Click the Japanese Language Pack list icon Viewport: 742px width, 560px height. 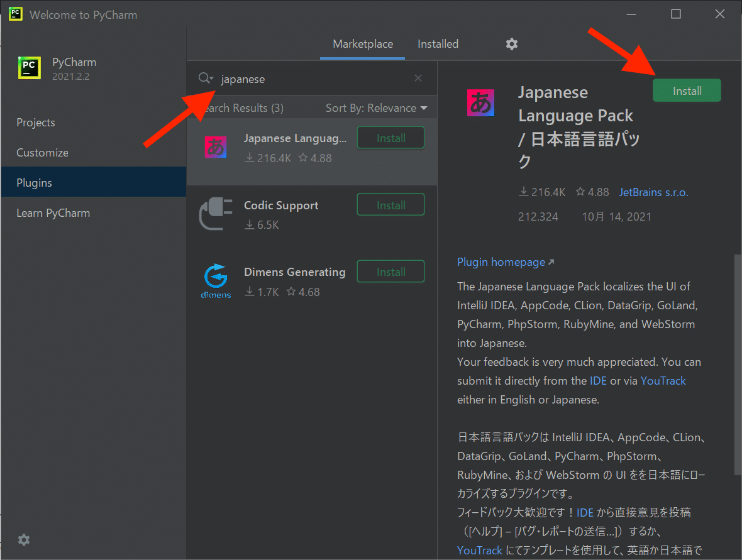point(215,147)
